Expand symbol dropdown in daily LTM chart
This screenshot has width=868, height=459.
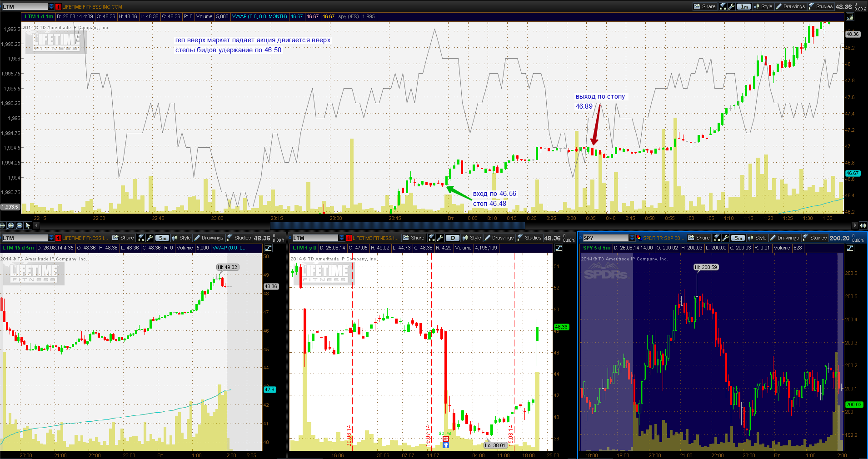342,238
